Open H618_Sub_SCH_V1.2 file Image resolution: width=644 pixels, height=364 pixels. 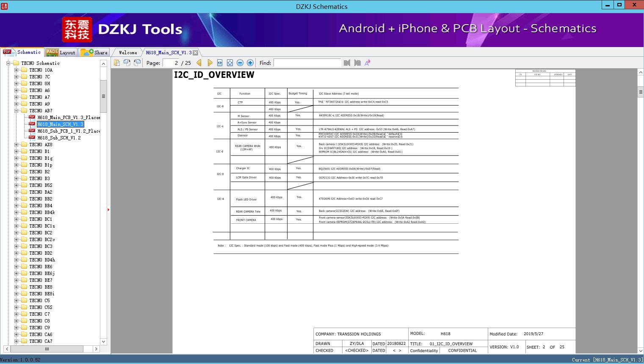[x=59, y=138]
